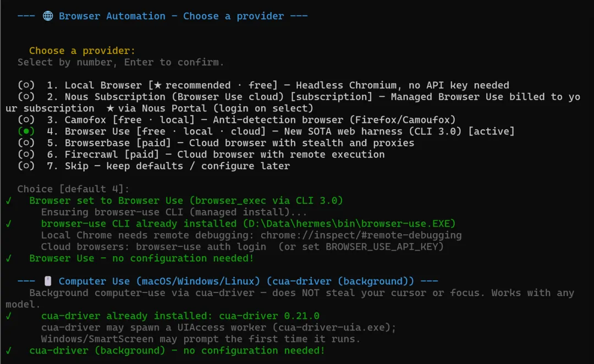Click 'browser-use auth login' command text
This screenshot has width=594, height=364.
(x=201, y=246)
